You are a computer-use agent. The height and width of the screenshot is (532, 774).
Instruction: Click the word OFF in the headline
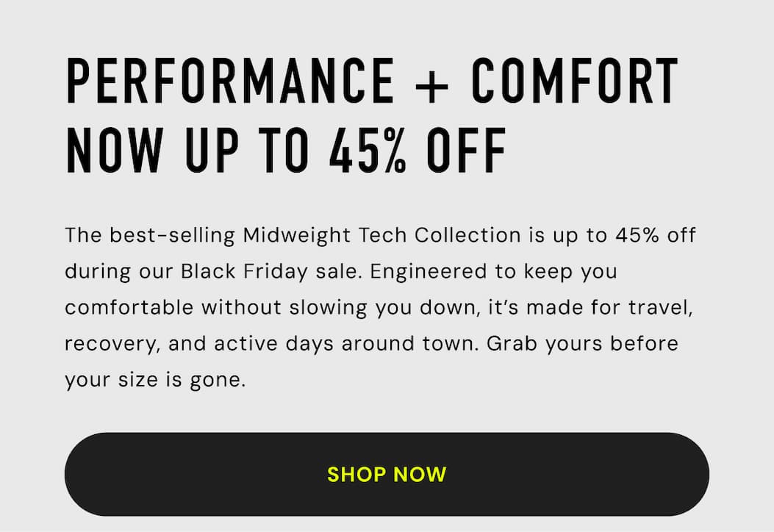pos(467,151)
